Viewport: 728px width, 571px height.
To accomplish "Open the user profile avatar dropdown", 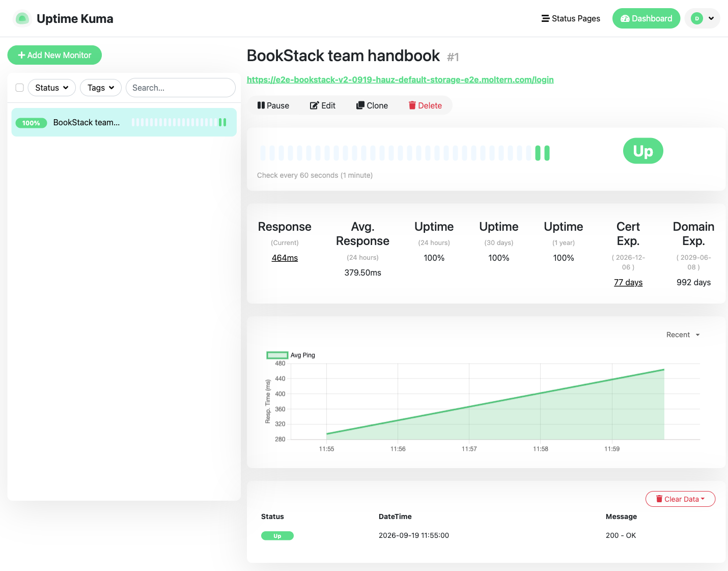I will (x=703, y=18).
